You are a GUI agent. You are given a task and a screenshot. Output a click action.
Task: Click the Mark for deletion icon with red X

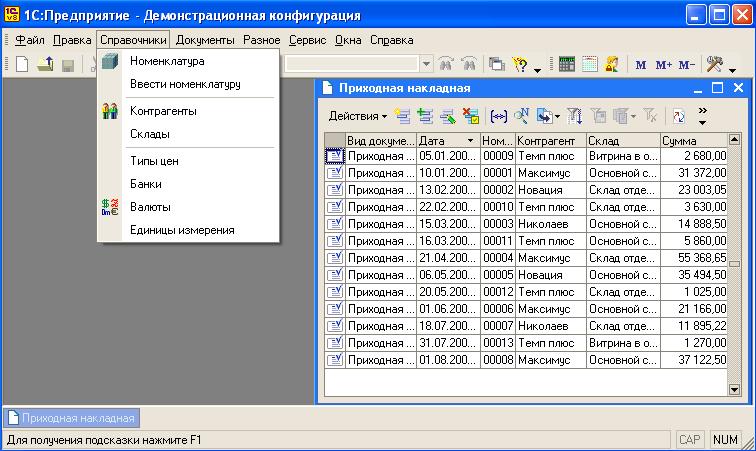pos(471,116)
